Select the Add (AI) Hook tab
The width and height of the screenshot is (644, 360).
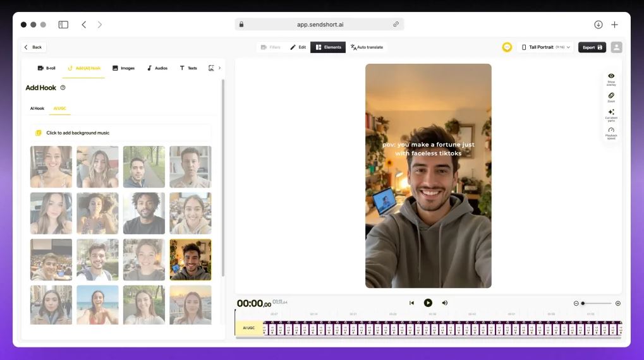pos(84,68)
